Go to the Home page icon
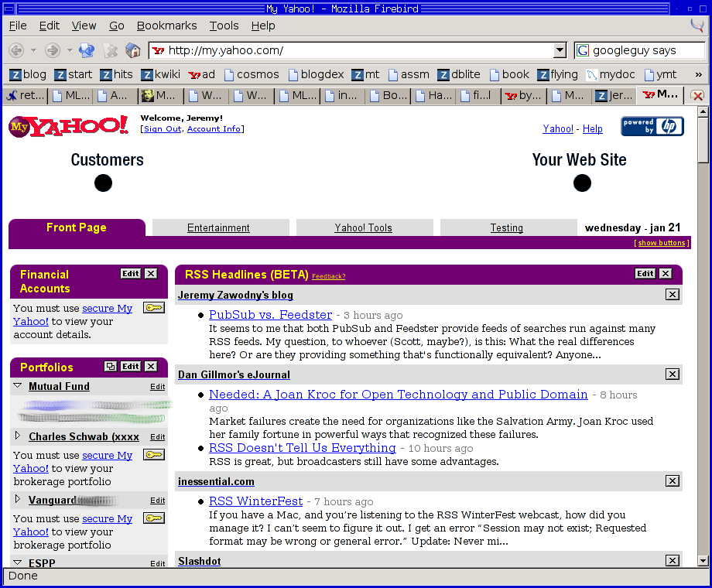The image size is (712, 588). [x=133, y=50]
